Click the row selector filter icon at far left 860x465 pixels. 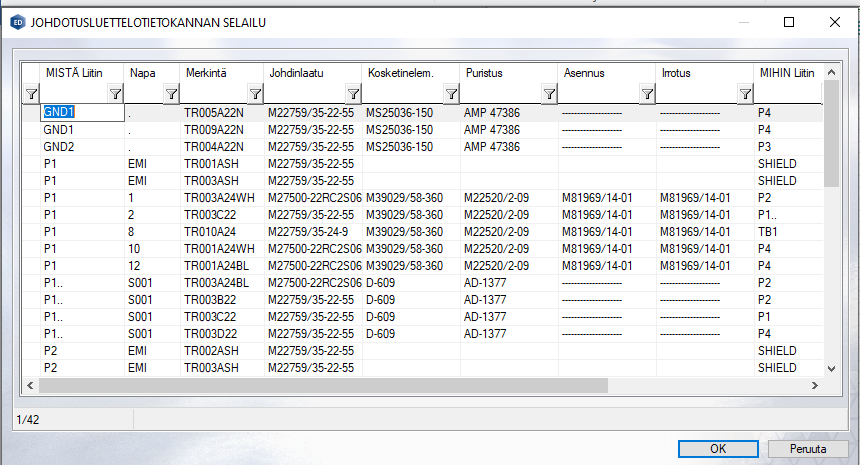coord(31,94)
